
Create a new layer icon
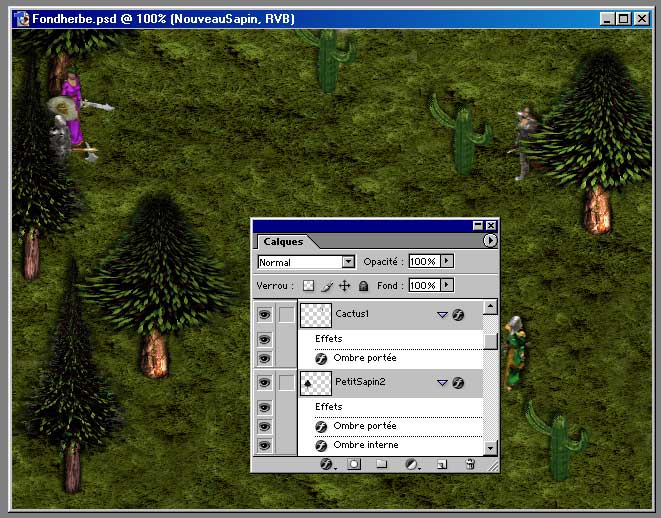click(x=442, y=464)
